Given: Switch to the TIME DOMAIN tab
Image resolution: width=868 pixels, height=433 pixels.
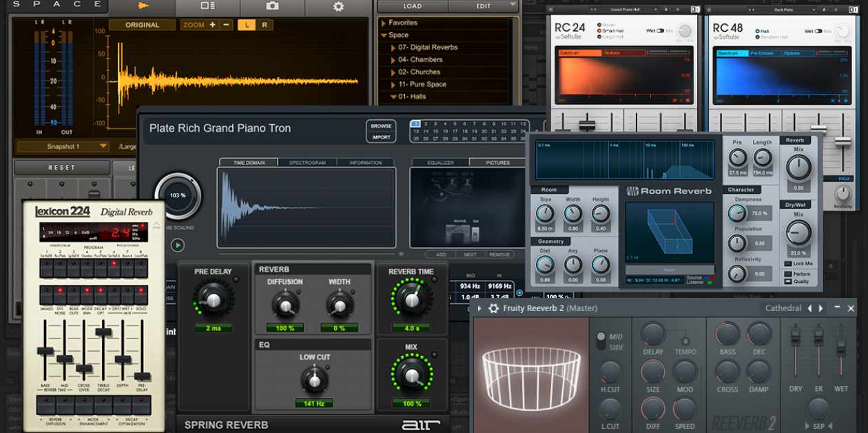Looking at the screenshot, I should (248, 163).
